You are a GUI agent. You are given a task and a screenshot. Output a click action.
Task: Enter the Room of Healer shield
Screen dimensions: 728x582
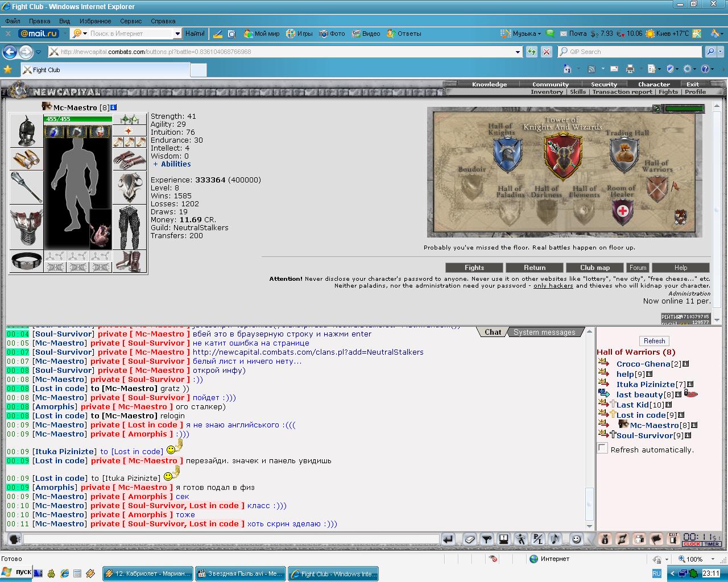pos(623,211)
